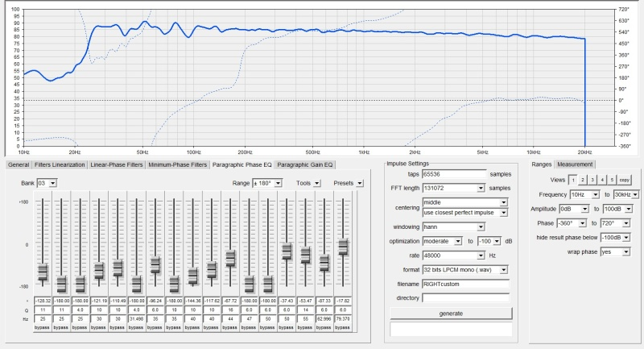Image resolution: width=644 pixels, height=349 pixels.
Task: Click the filename field containing RIGHTcustom
Action: [x=466, y=283]
